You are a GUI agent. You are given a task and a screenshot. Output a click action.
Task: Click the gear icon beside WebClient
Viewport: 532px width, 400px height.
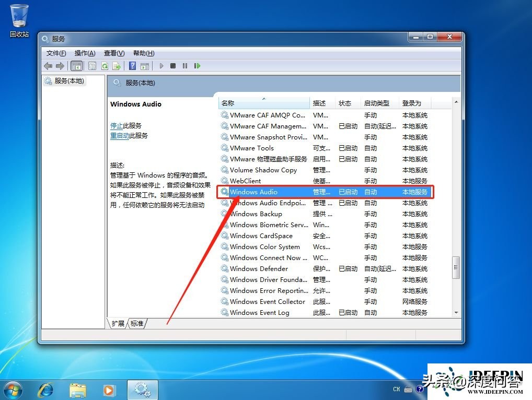pyautogui.click(x=225, y=181)
